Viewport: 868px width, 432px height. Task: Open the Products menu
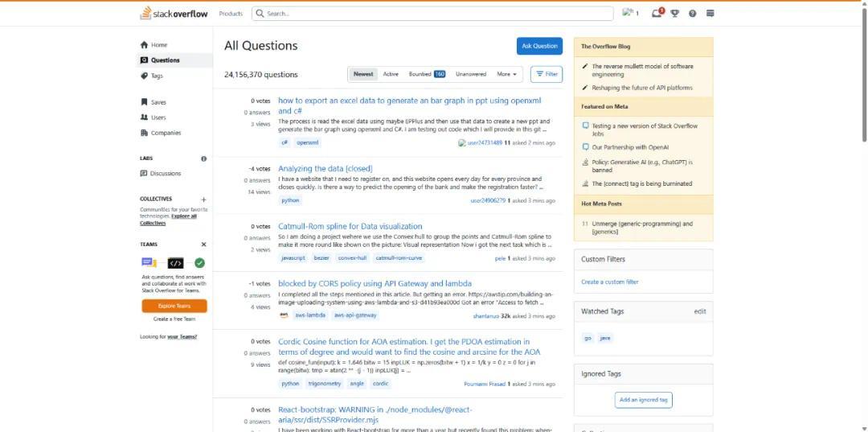(231, 14)
